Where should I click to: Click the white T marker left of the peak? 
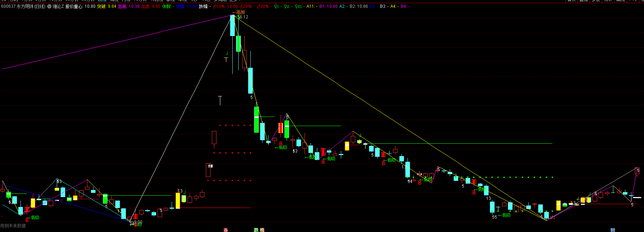point(220,100)
